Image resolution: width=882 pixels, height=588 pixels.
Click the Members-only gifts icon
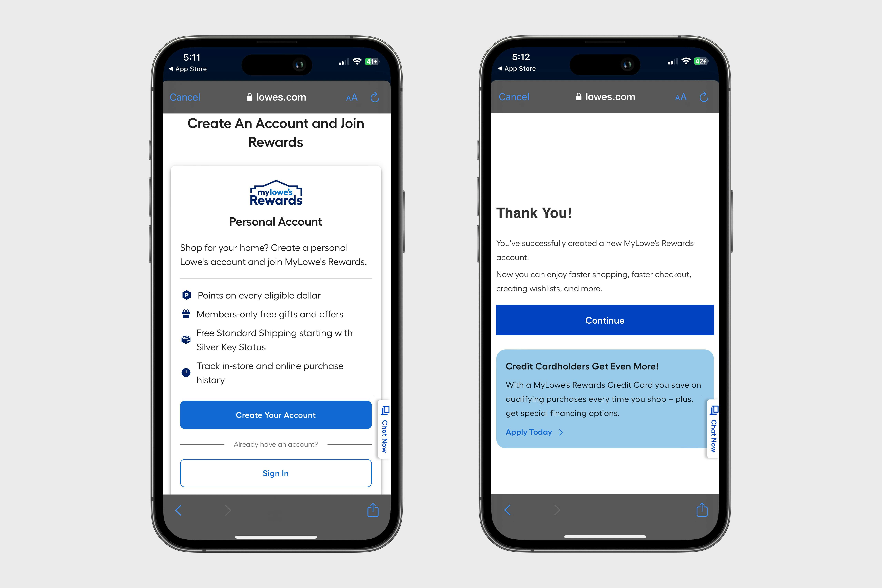[186, 314]
